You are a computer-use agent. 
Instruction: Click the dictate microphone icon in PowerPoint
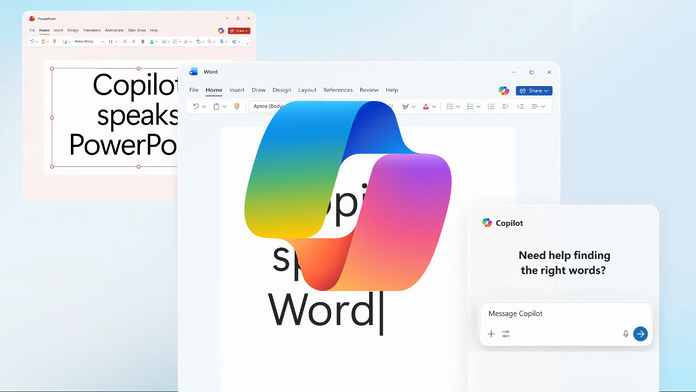(x=221, y=41)
